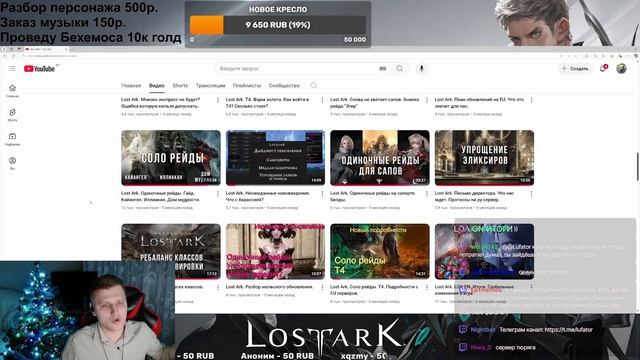Open options for Можно экспресс не будет video
The image size is (640, 360).
[218, 100]
